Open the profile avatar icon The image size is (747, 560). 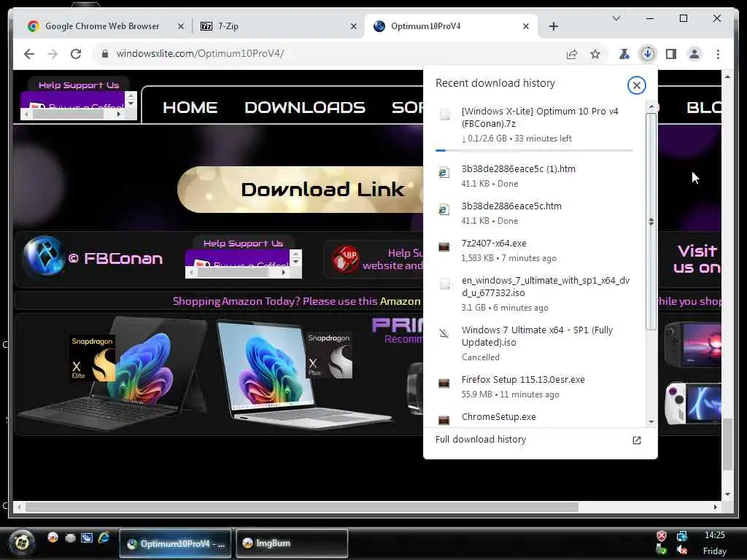coord(694,54)
